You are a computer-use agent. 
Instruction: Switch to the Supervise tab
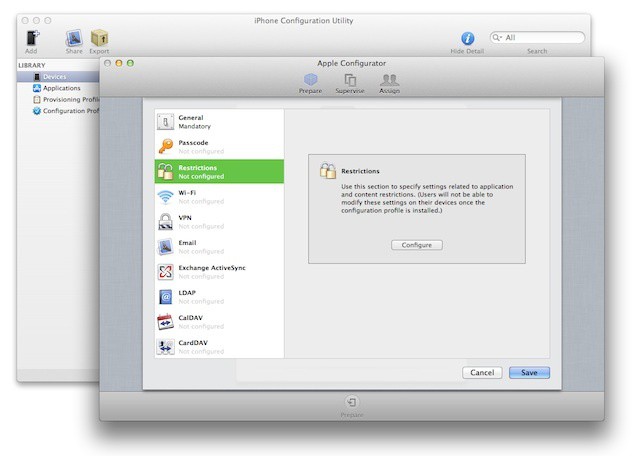click(350, 81)
